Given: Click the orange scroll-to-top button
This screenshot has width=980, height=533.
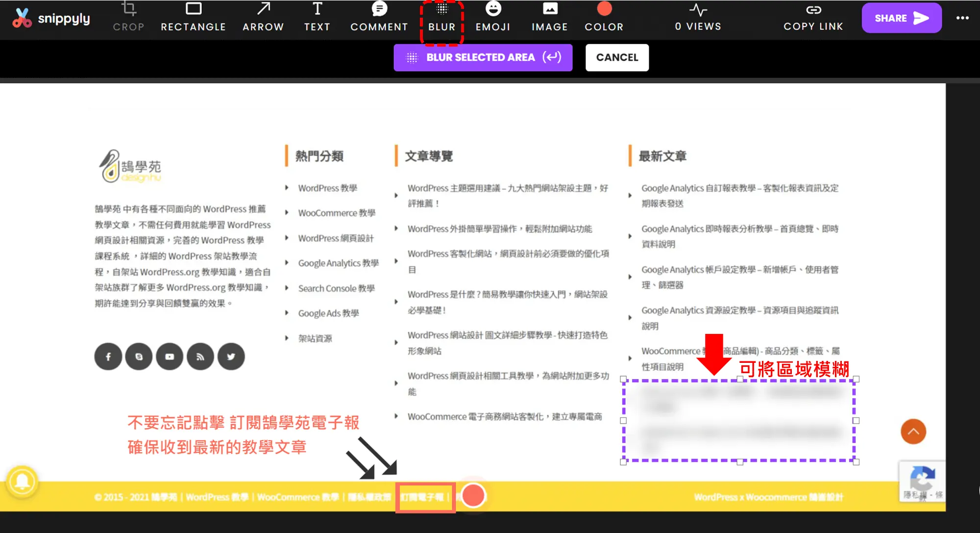Looking at the screenshot, I should point(913,431).
